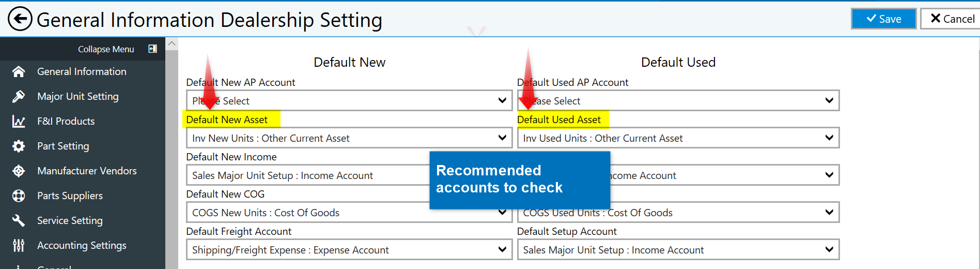Screen dimensions: 980x269
Task: Open Default Setup Account dropdown
Action: click(x=678, y=249)
